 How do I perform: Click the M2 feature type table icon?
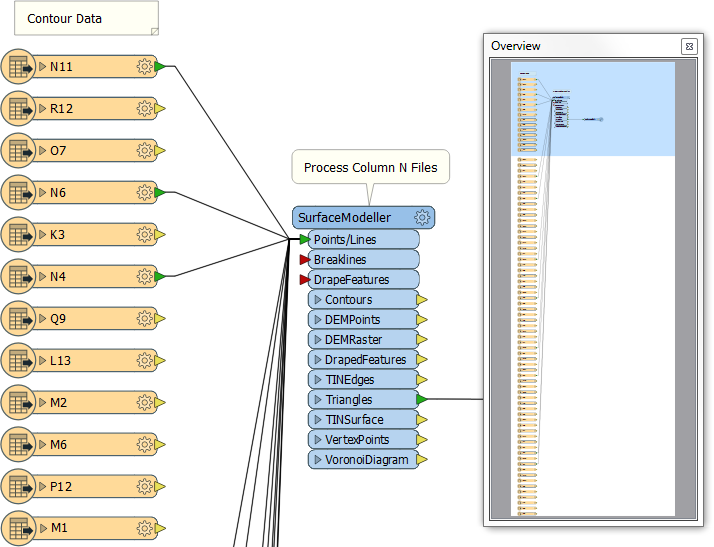18,403
